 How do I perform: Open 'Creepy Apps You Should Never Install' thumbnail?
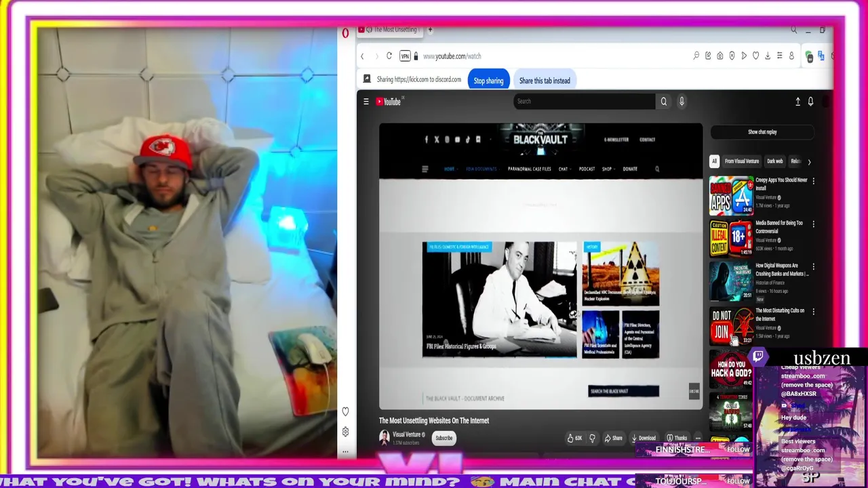point(731,195)
